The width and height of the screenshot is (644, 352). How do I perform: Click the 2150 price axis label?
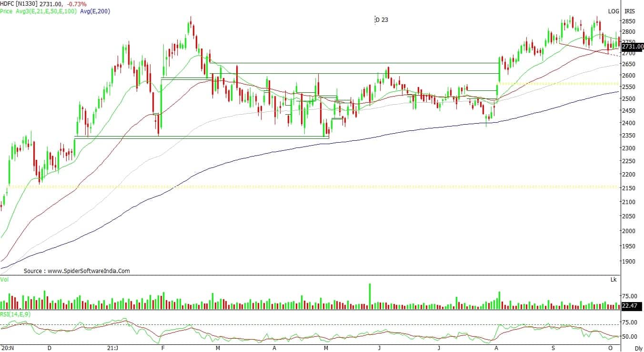629,188
